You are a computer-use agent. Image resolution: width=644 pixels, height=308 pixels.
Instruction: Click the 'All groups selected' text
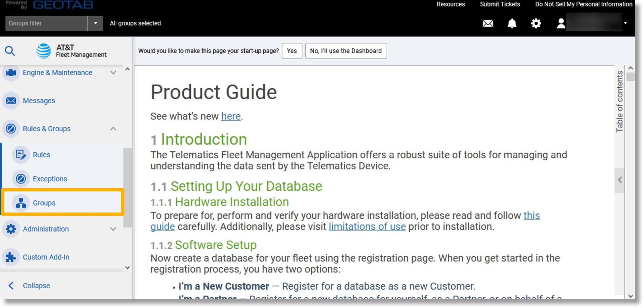[x=135, y=23]
